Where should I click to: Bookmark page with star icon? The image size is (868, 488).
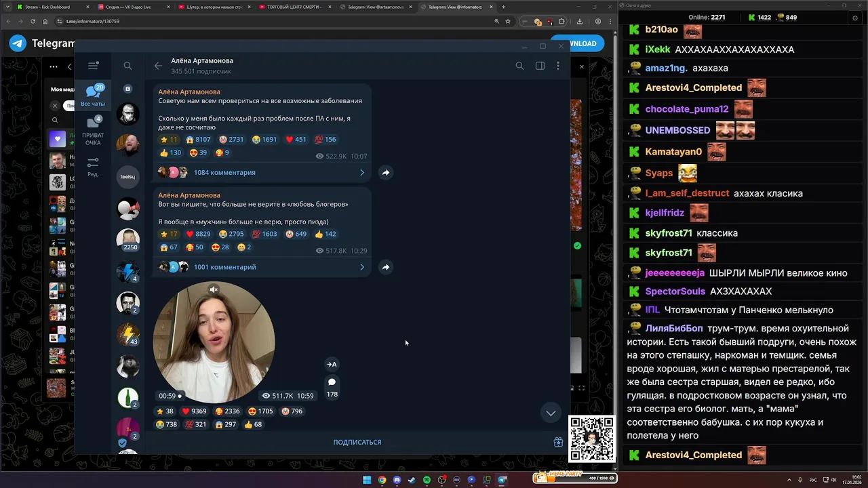pos(508,21)
